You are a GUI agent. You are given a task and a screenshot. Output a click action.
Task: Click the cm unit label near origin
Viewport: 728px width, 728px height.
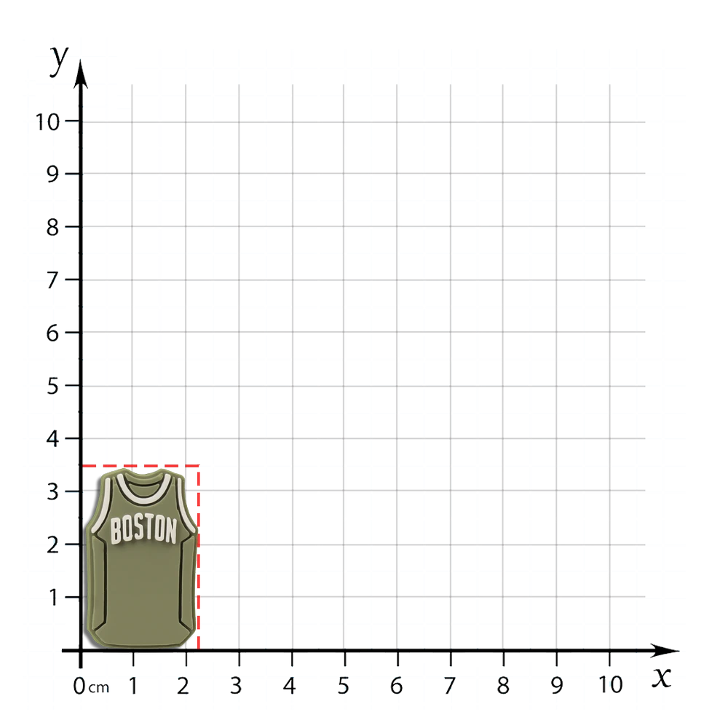(99, 687)
